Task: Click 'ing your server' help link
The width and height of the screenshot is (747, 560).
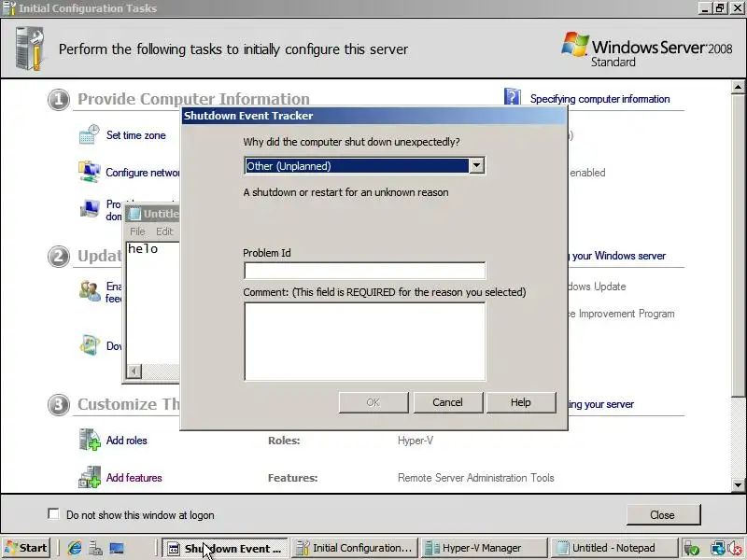Action: 600,404
